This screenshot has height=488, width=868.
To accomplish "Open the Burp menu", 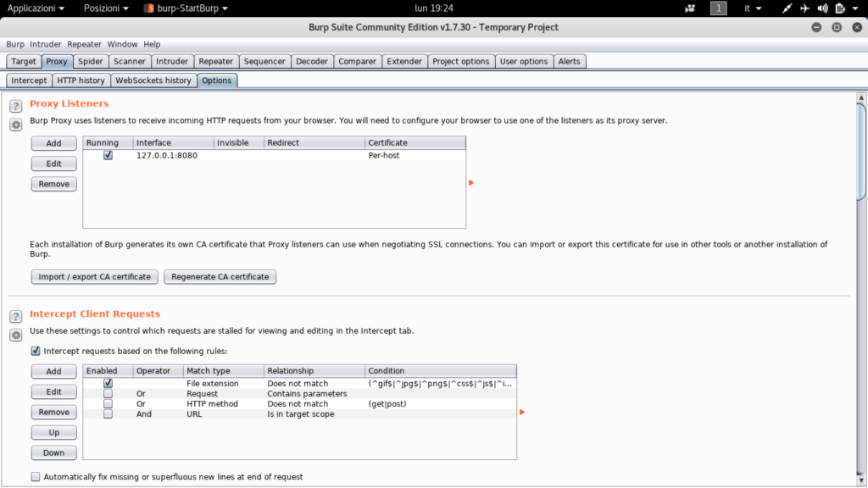I will [x=15, y=44].
